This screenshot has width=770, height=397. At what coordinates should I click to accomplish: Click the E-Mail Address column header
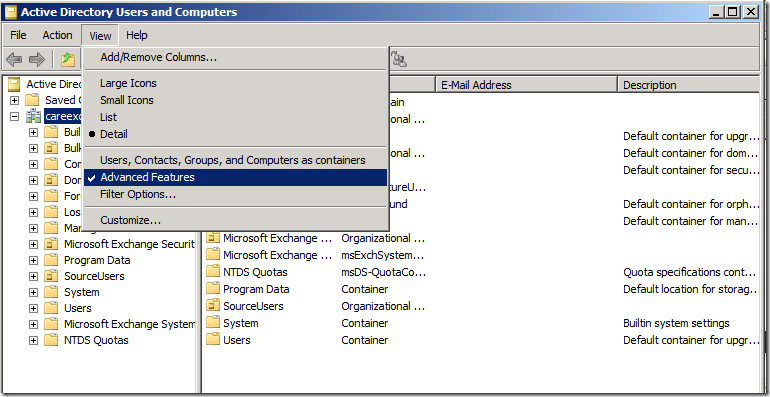coord(526,85)
